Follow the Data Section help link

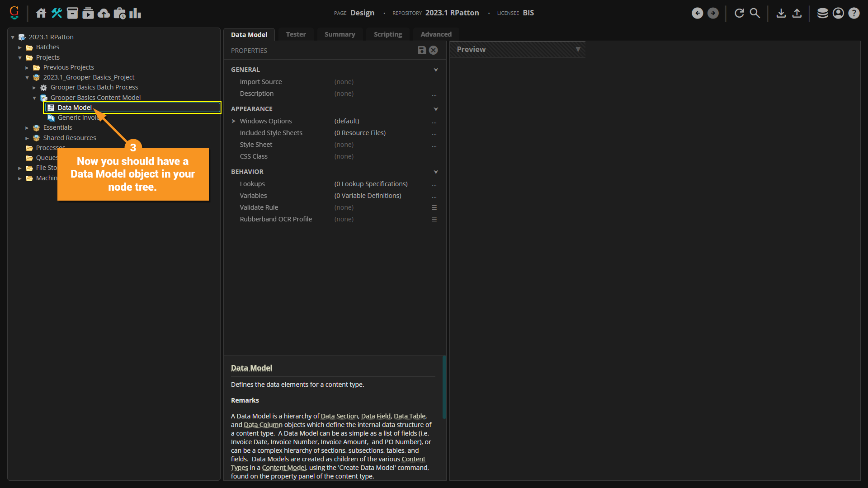pyautogui.click(x=339, y=416)
